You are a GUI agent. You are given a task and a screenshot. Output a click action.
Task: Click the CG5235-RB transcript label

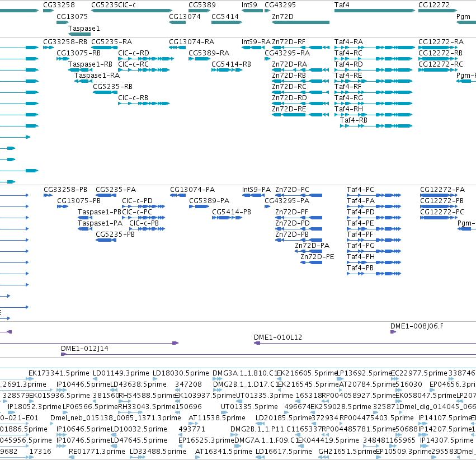[112, 87]
